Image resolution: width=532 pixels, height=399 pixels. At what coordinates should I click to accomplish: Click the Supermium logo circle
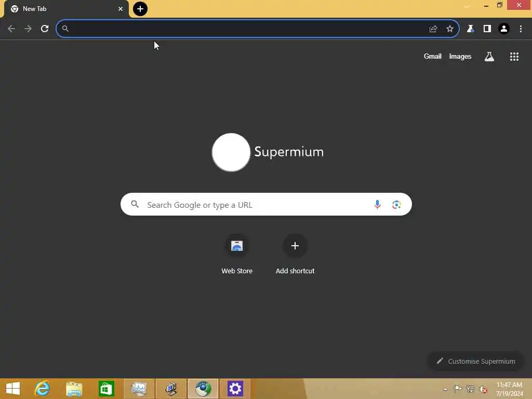point(231,152)
